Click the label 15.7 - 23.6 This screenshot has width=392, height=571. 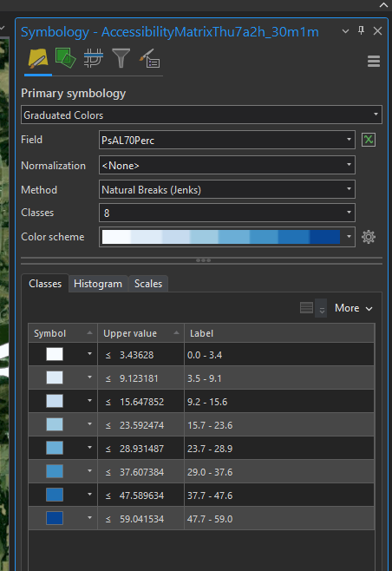coord(210,425)
